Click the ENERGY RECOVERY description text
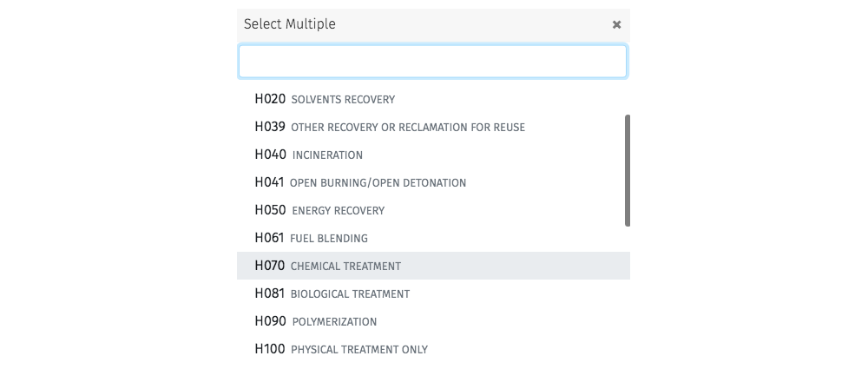Viewport: 868px width, 369px height. tap(339, 210)
